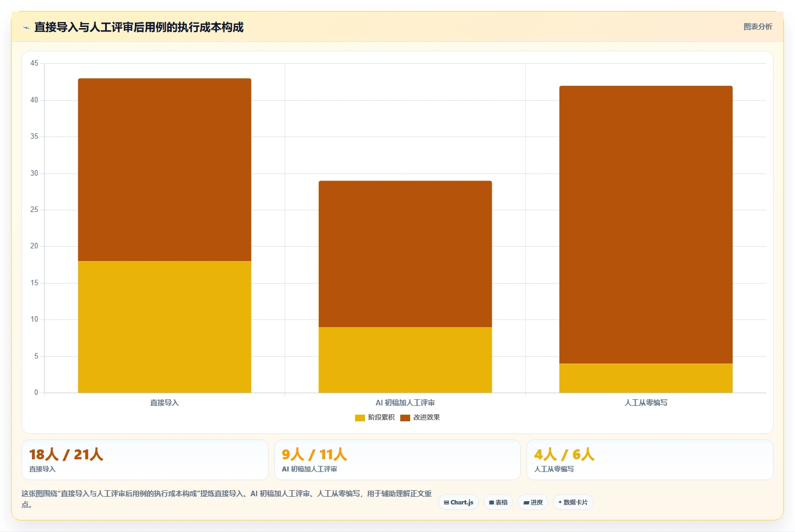795x532 pixels.
Task: Click the yellow segment of 人工从零编写 bar
Action: (x=646, y=378)
